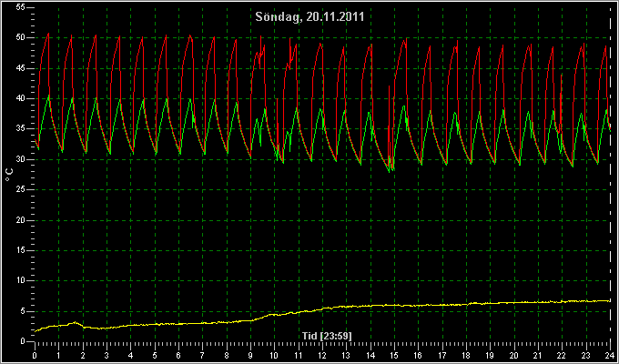
Task: Click the Tid [23:59] time label
Action: (x=327, y=336)
